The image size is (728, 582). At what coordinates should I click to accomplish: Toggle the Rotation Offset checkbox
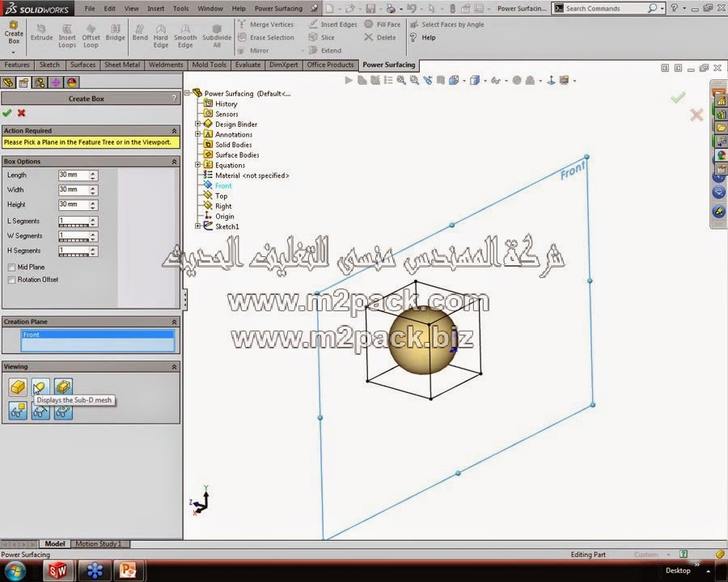pos(11,280)
